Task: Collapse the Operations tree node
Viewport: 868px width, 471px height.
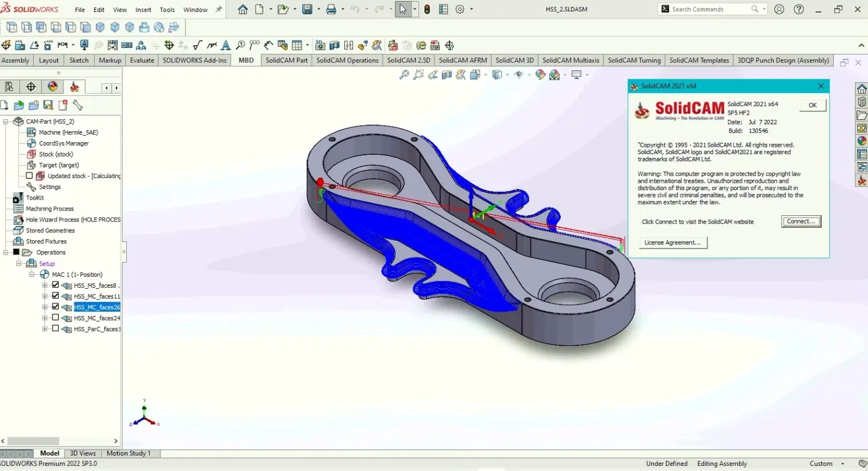Action: [6, 252]
